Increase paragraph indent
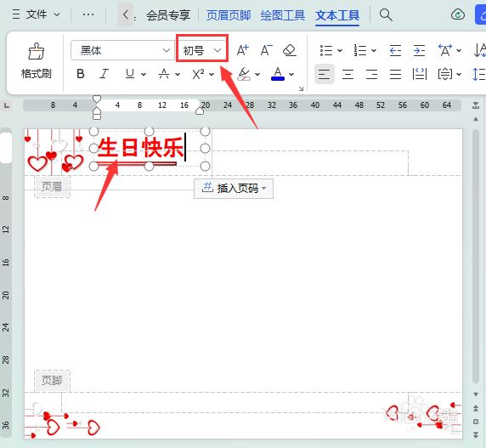486x448 pixels. (419, 50)
